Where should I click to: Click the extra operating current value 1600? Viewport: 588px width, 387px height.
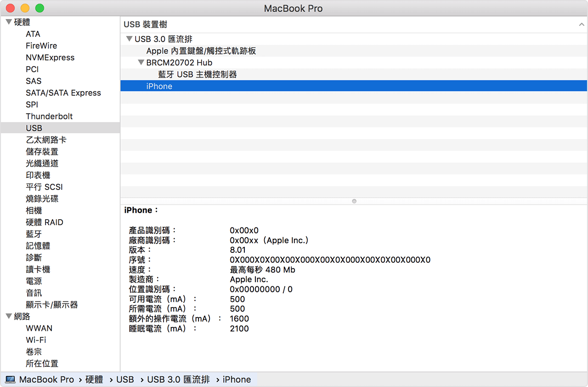(x=239, y=319)
